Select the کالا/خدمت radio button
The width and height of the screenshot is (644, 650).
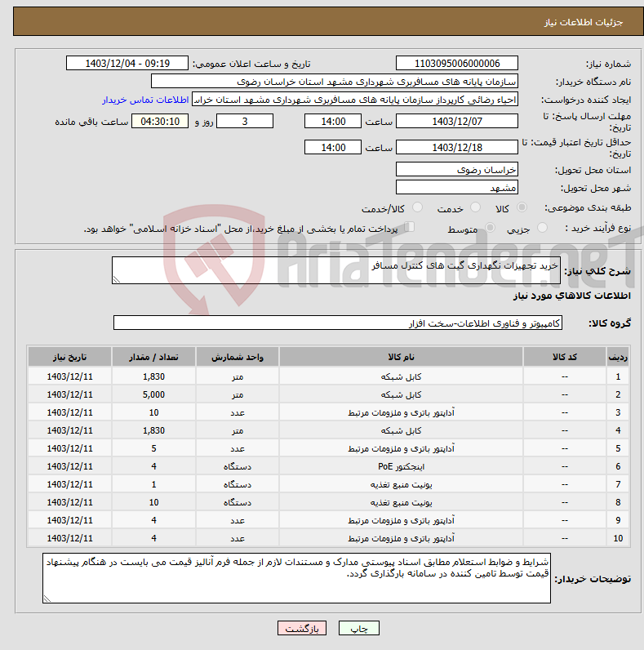[x=417, y=207]
